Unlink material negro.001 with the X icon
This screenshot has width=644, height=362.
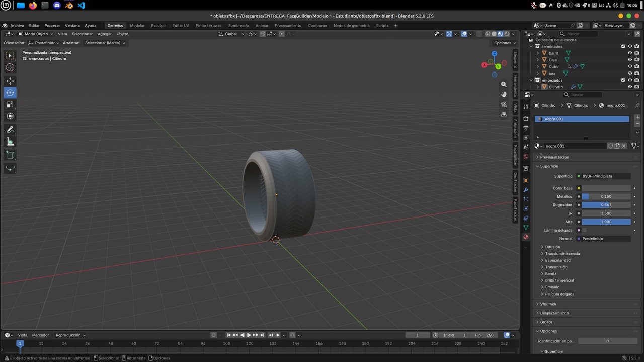[624, 146]
